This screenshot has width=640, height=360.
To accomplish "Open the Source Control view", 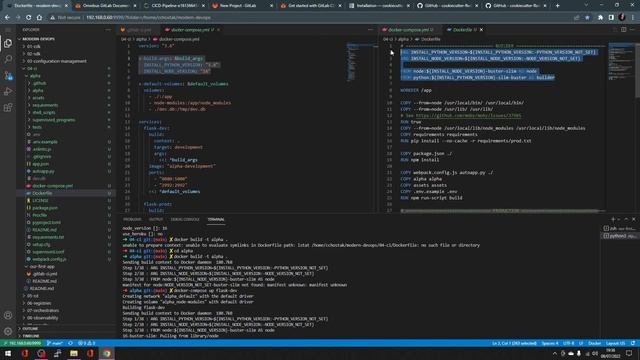I will pyautogui.click(x=8, y=76).
